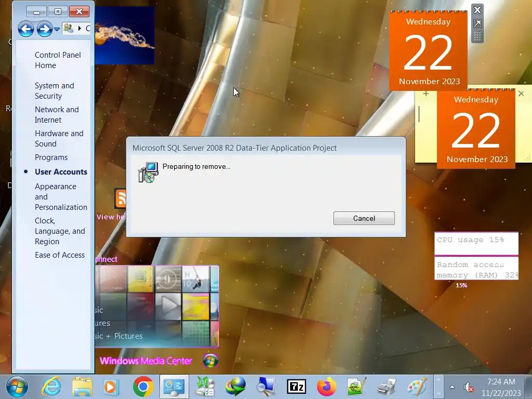Click the calendar gadget drag handle

(x=477, y=36)
